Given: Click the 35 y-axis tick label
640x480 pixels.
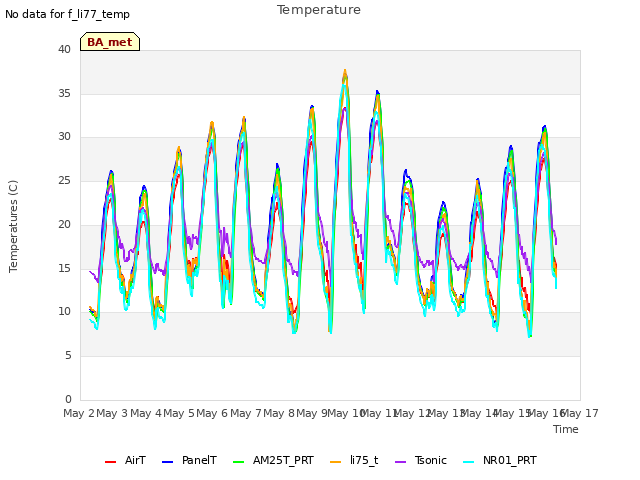Looking at the screenshot, I should 64,93.
